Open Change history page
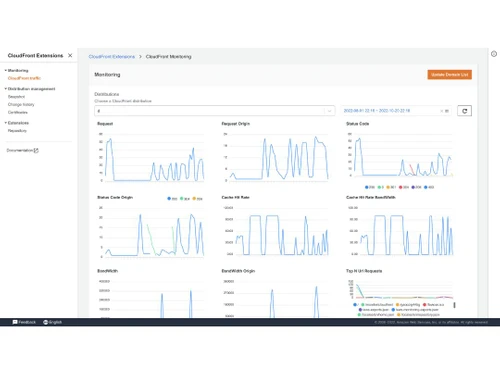The image size is (500, 375). point(21,104)
